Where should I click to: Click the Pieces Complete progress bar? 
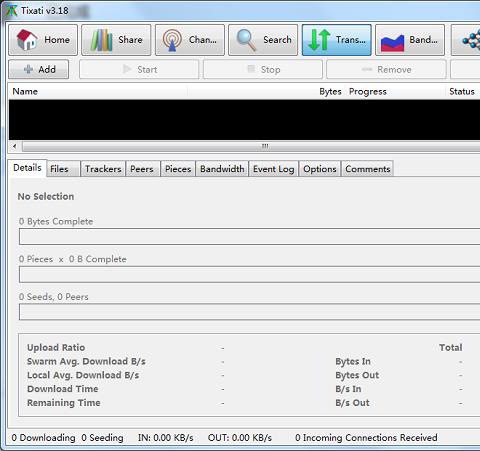250,274
